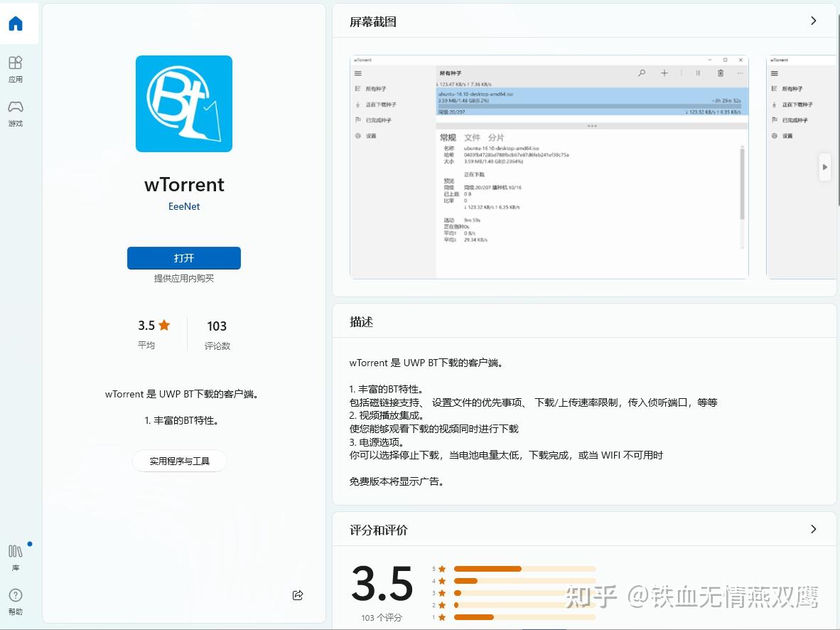Navigate to the 游戏 (Games) section
The image size is (840, 630).
tap(15, 112)
